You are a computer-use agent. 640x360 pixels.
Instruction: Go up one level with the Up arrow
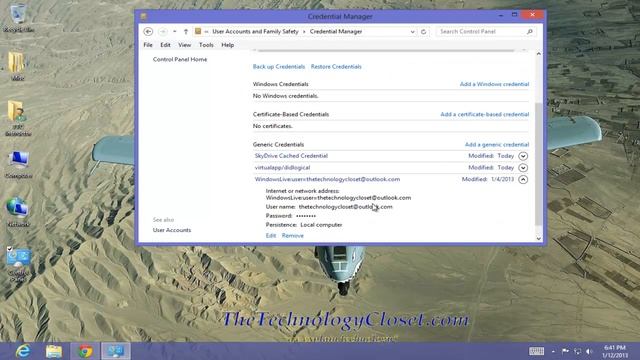[x=186, y=31]
